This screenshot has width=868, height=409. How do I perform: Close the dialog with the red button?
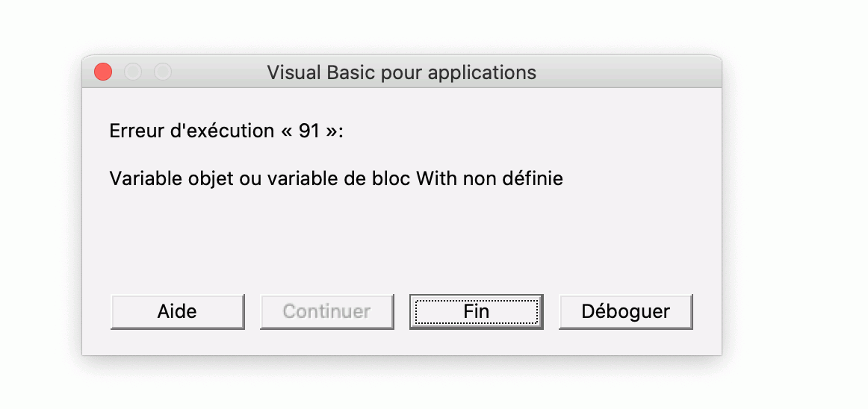coord(103,72)
